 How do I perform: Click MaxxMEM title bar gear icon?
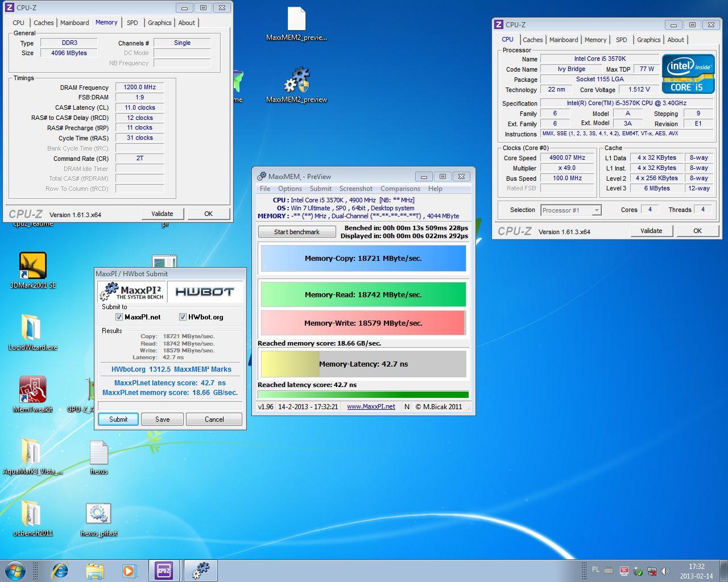tap(262, 176)
